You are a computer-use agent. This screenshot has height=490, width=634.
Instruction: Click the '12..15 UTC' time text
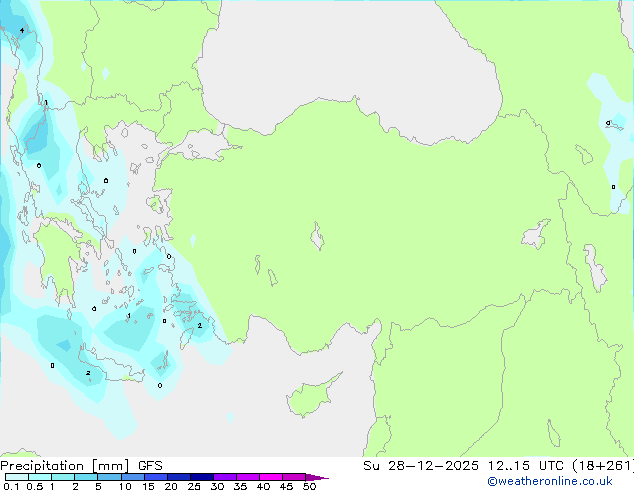526,466
